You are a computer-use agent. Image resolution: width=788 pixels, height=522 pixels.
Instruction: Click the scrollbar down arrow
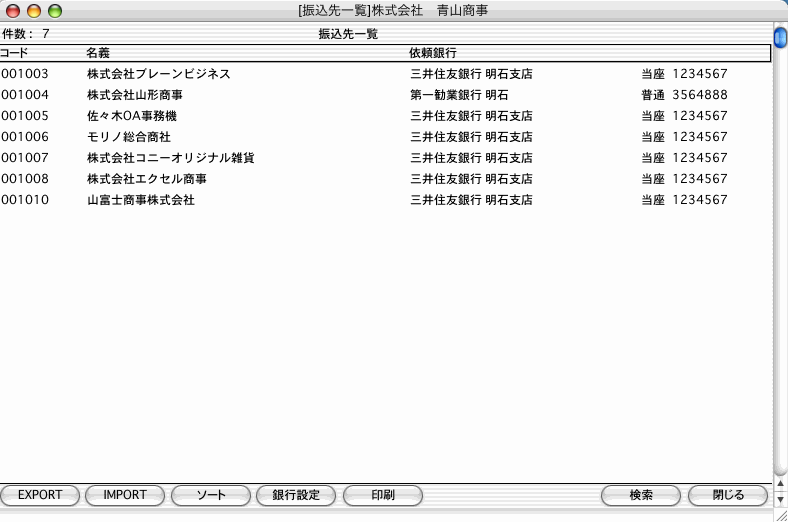(x=780, y=498)
